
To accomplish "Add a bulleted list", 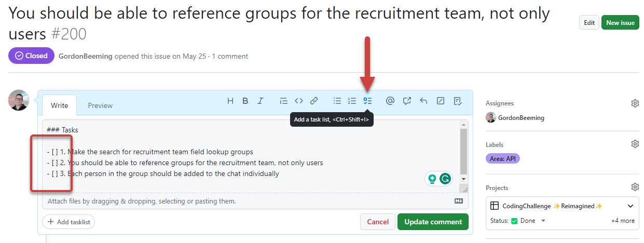I will click(x=337, y=101).
